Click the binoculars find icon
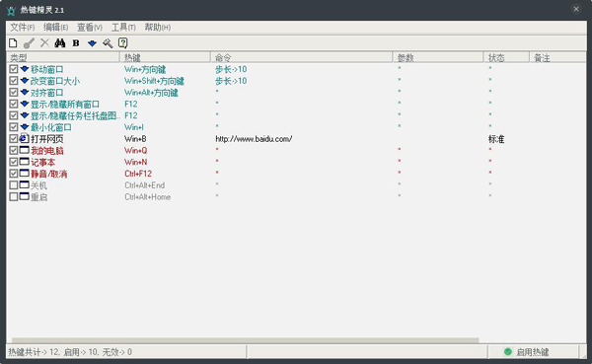Viewport: 592px width, 364px height. pos(59,43)
